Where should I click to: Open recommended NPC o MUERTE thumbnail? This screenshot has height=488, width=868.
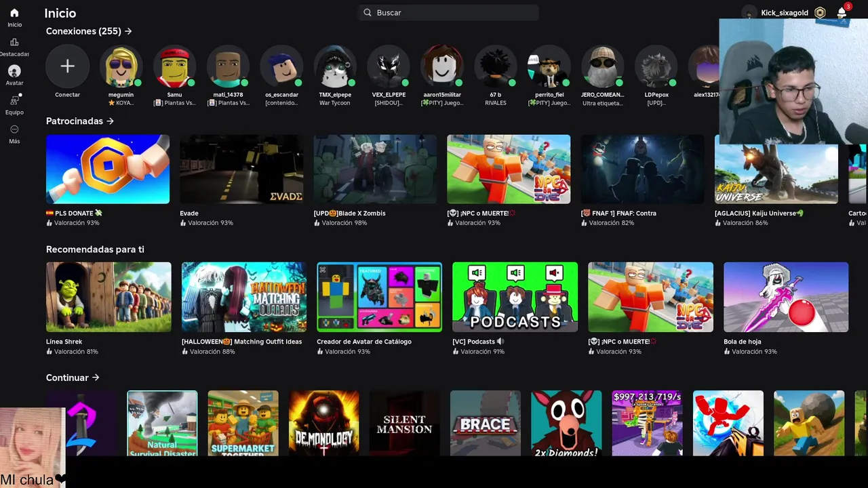pos(651,297)
